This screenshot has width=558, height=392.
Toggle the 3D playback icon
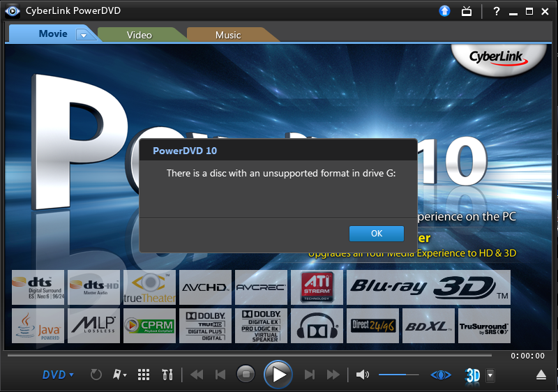point(472,375)
